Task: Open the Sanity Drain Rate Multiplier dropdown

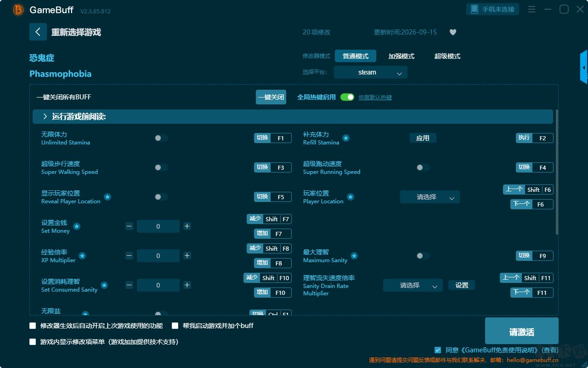Action: 413,285
